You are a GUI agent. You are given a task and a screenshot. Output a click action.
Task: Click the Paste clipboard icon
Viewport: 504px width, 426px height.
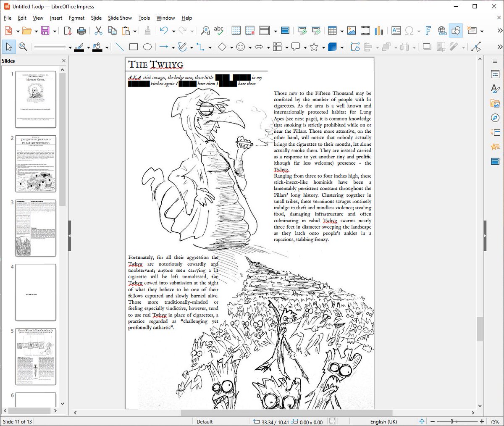tap(126, 31)
